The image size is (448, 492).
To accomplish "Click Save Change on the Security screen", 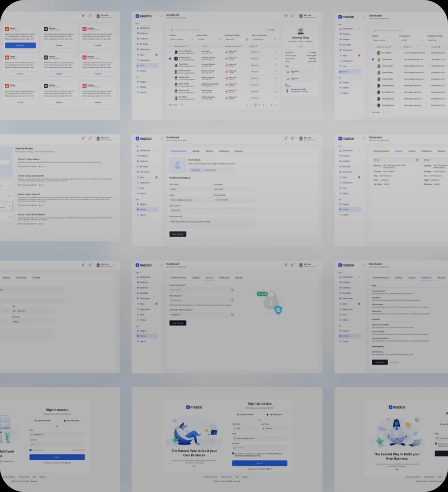I will pos(178,323).
